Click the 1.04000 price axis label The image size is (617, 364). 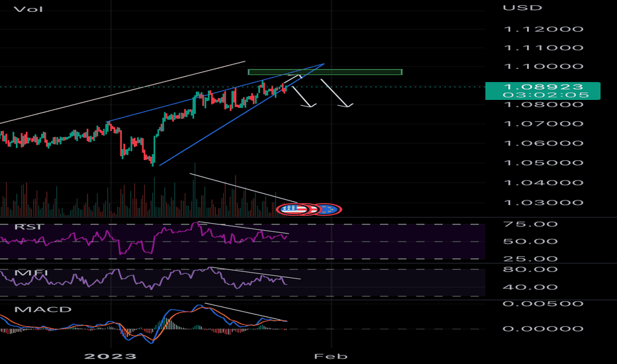[544, 183]
